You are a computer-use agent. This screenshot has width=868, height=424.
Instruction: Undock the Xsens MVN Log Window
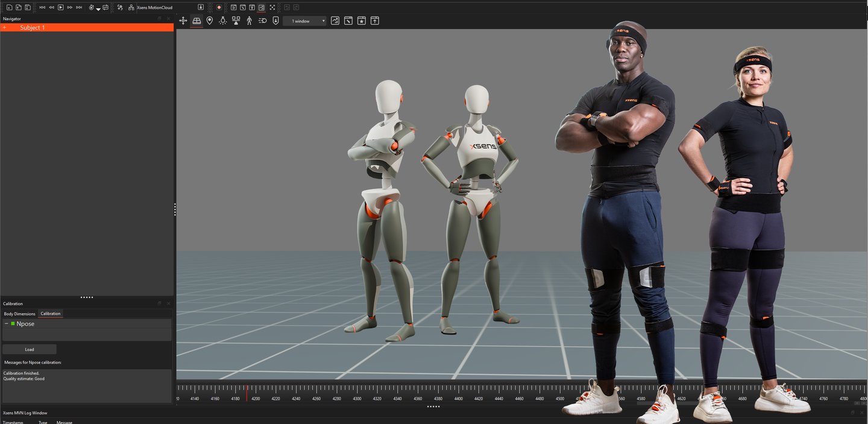[x=852, y=413]
